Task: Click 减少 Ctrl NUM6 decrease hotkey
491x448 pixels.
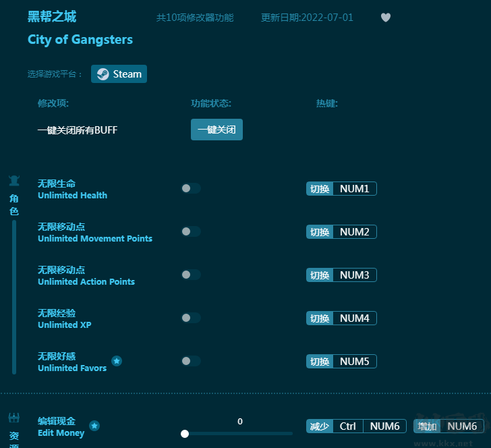Action: [x=356, y=426]
